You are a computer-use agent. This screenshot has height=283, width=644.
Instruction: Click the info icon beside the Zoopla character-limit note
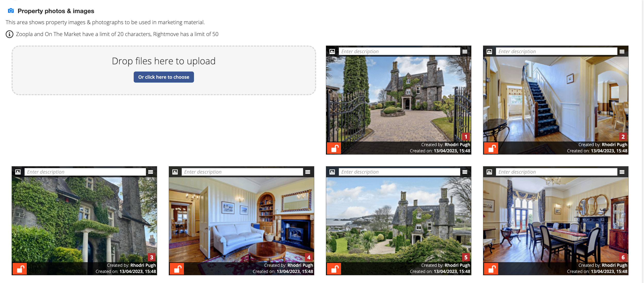click(10, 34)
